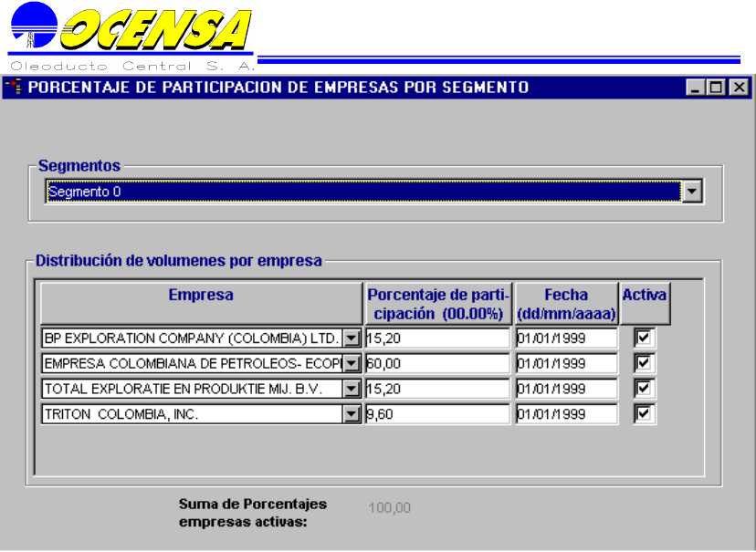Uncheck Activa for BP Exploration Company row
This screenshot has width=756, height=552.
644,338
